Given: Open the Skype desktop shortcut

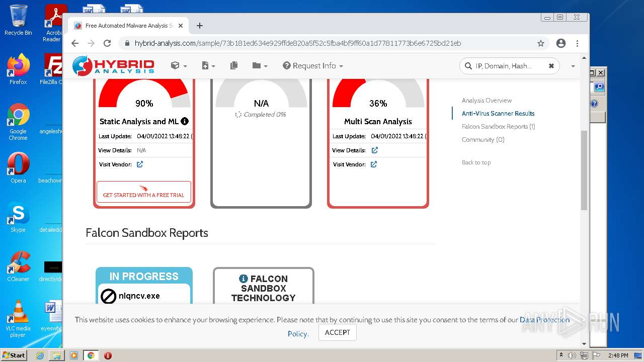Looking at the screenshot, I should tap(18, 217).
